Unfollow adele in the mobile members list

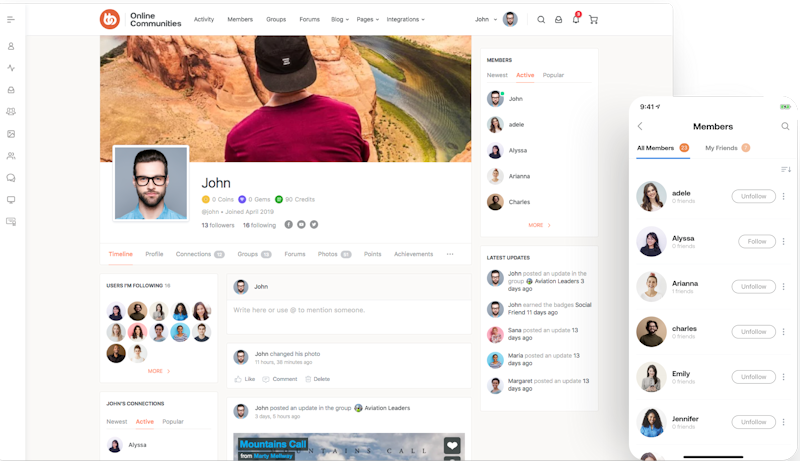pos(753,196)
